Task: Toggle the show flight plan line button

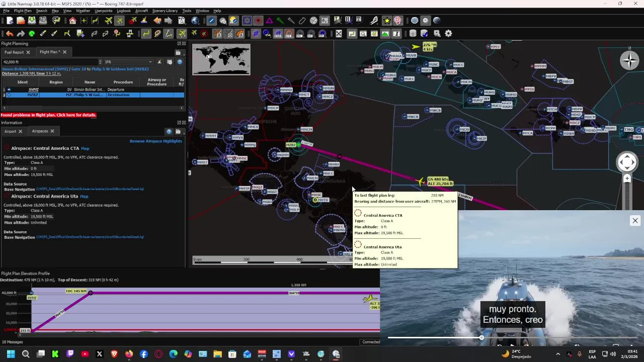Action: coord(146,34)
